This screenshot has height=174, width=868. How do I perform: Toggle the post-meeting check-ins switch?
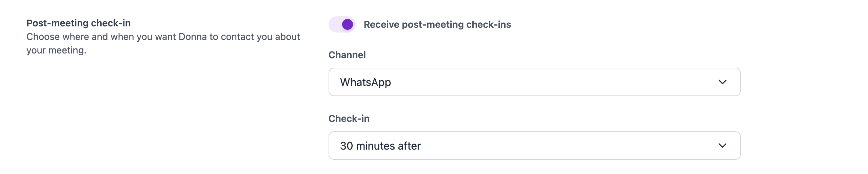pyautogui.click(x=342, y=24)
